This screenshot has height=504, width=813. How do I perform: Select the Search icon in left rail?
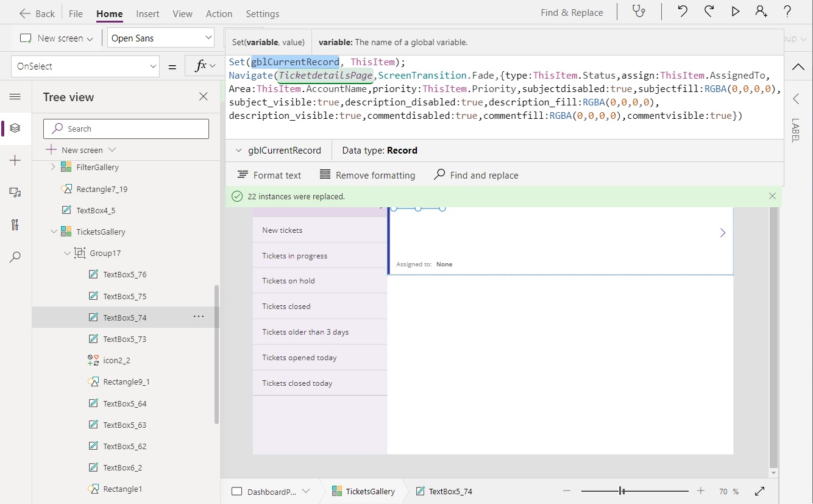pyautogui.click(x=15, y=257)
